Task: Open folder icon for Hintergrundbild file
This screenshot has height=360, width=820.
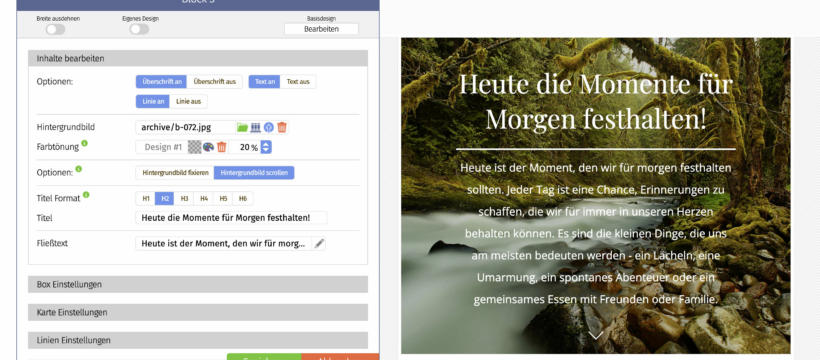Action: (x=242, y=127)
